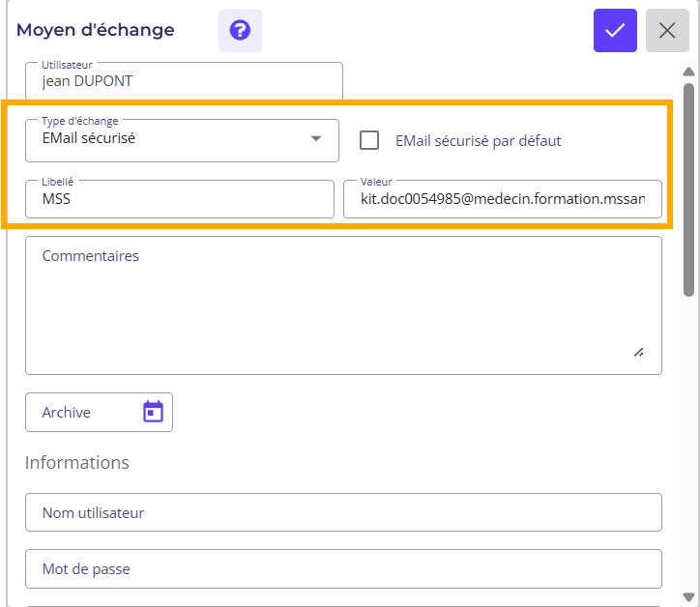Focus the Nom utilisateur field
The image size is (700, 607).
click(343, 512)
